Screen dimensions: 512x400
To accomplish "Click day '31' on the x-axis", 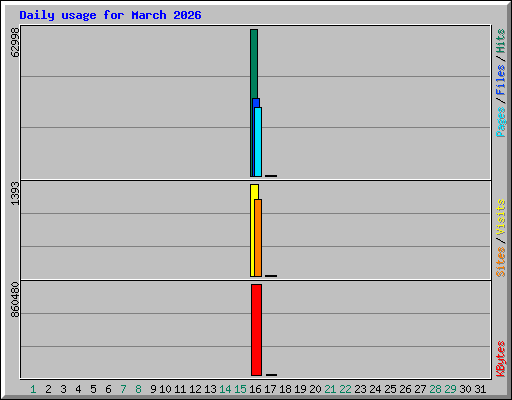I will coord(480,389).
